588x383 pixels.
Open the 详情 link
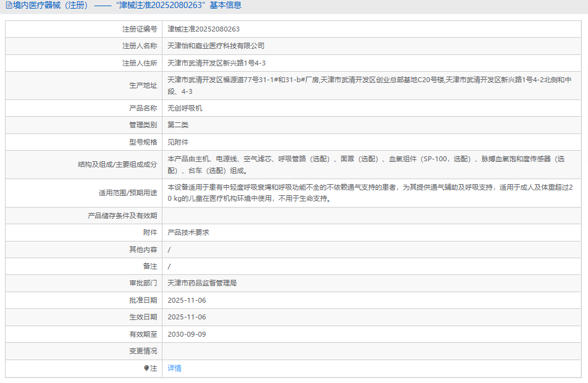point(175,368)
